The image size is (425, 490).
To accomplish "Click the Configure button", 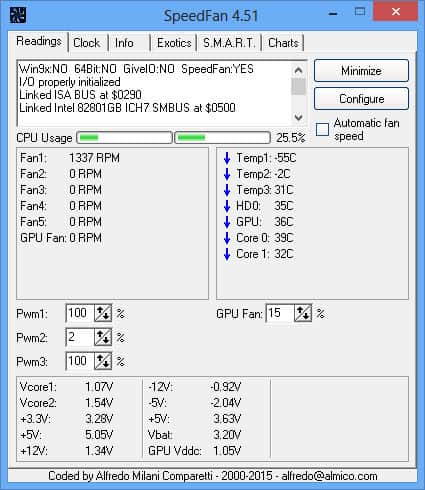I will [361, 99].
